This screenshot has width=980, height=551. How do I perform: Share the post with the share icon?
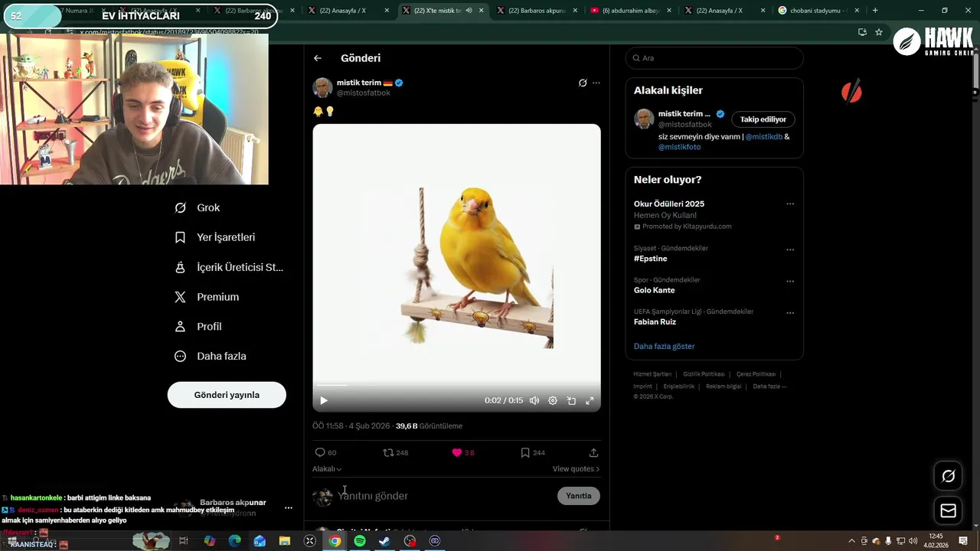[593, 452]
